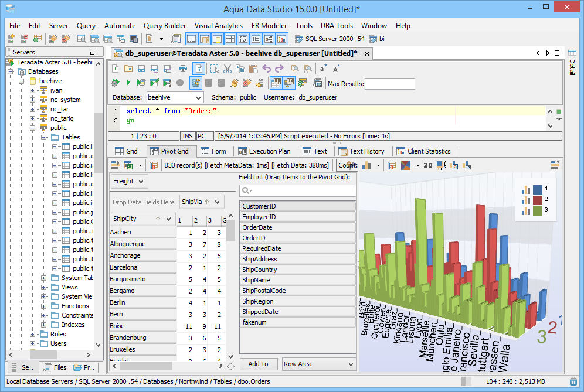This screenshot has height=392, width=584.
Task: Open the Query menu
Action: tap(86, 26)
